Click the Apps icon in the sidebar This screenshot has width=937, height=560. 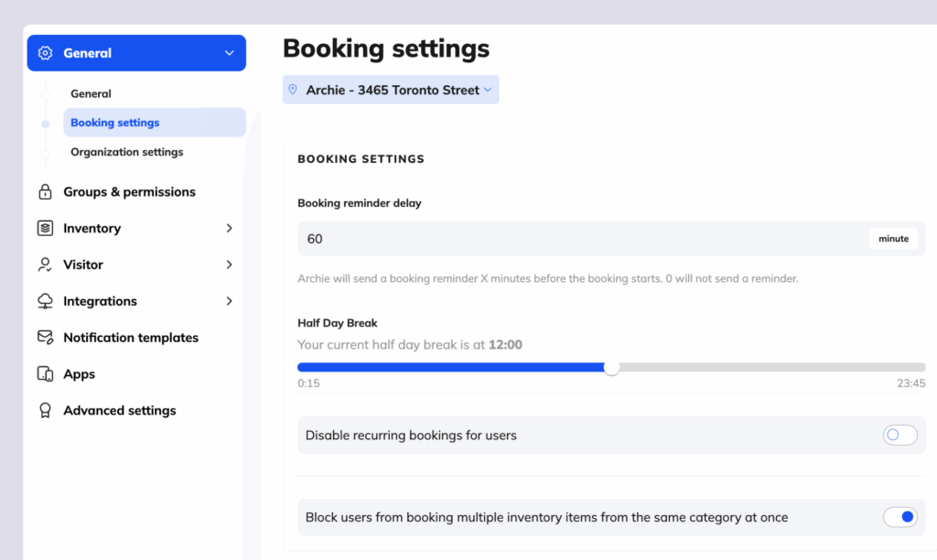point(44,373)
